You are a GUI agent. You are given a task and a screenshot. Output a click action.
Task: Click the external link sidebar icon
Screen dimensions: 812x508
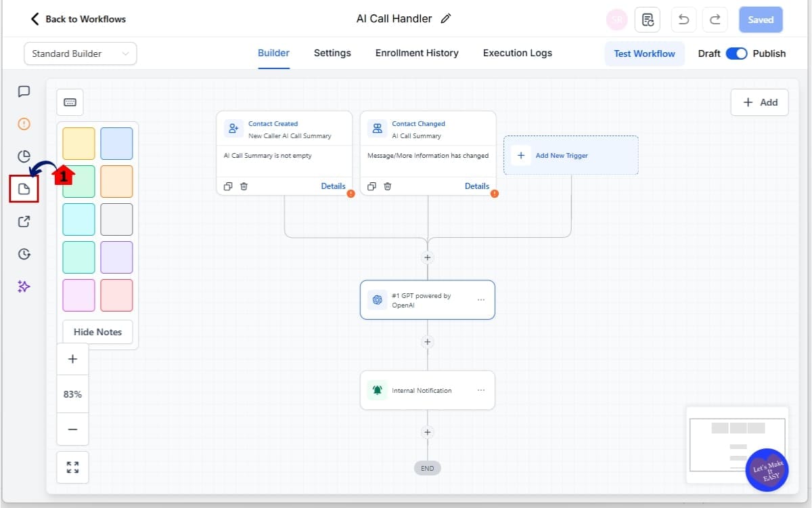point(24,221)
